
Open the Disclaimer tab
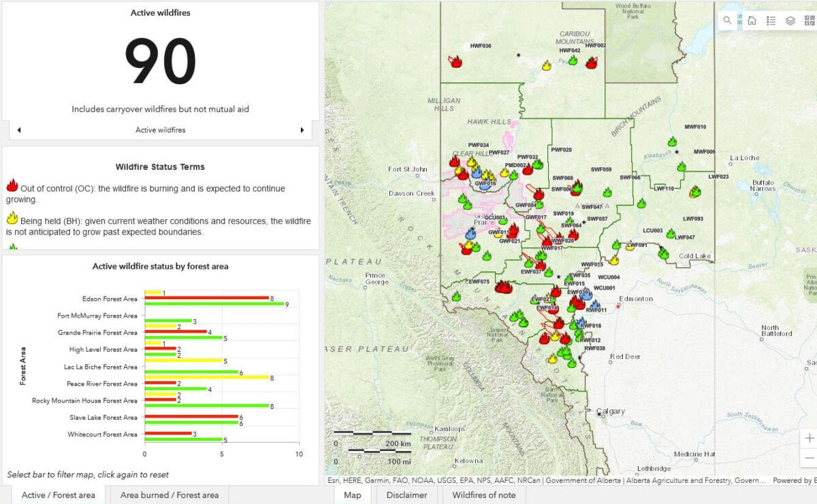click(x=408, y=495)
